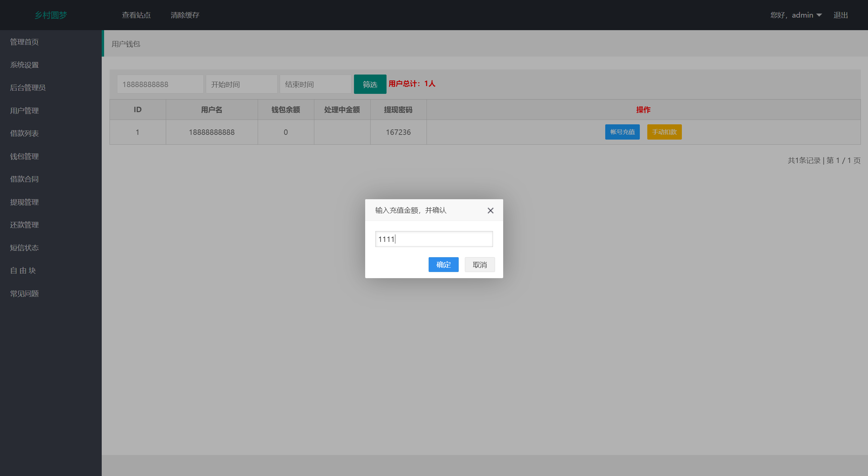Focus the 结束时间 end date field
This screenshot has width=868, height=476.
[x=315, y=84]
